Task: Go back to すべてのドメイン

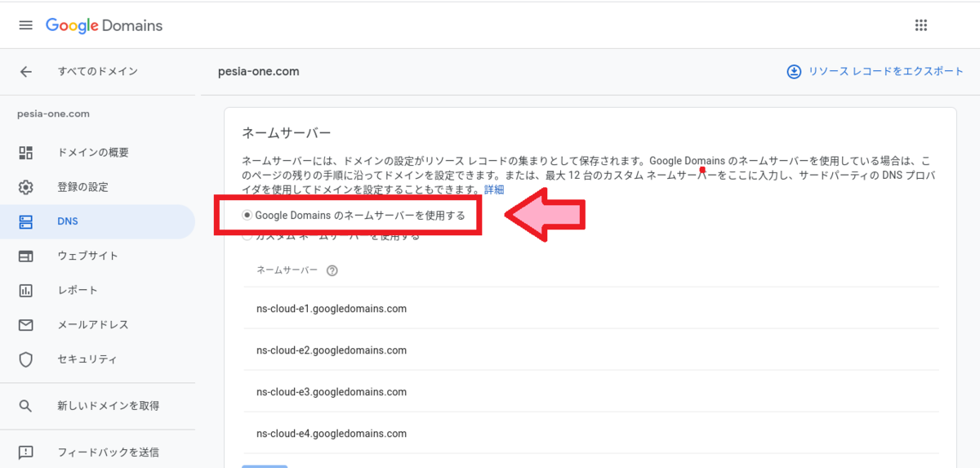Action: pos(98,72)
